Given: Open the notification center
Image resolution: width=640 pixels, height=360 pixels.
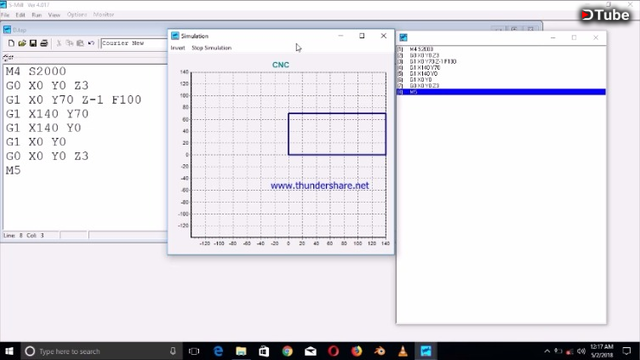Looking at the screenshot, I should point(627,351).
